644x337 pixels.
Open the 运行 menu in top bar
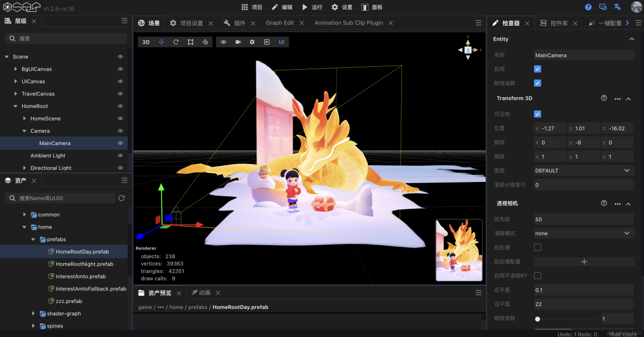pos(312,7)
